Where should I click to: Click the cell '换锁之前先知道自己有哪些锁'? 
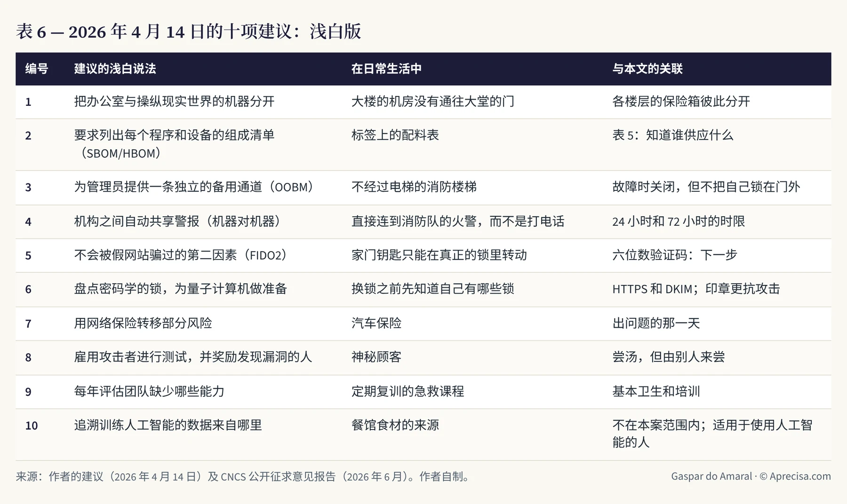tap(433, 289)
